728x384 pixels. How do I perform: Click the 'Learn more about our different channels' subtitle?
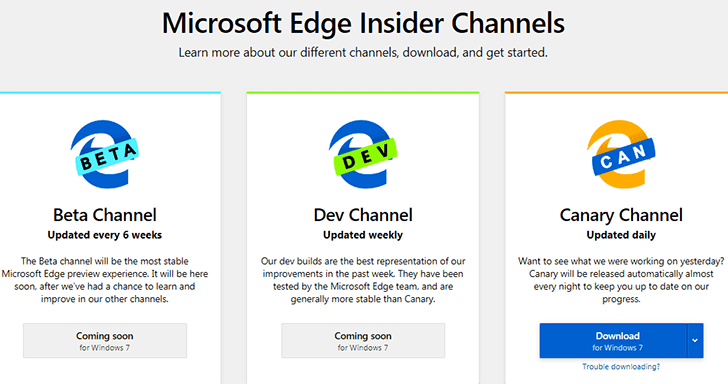tap(363, 52)
